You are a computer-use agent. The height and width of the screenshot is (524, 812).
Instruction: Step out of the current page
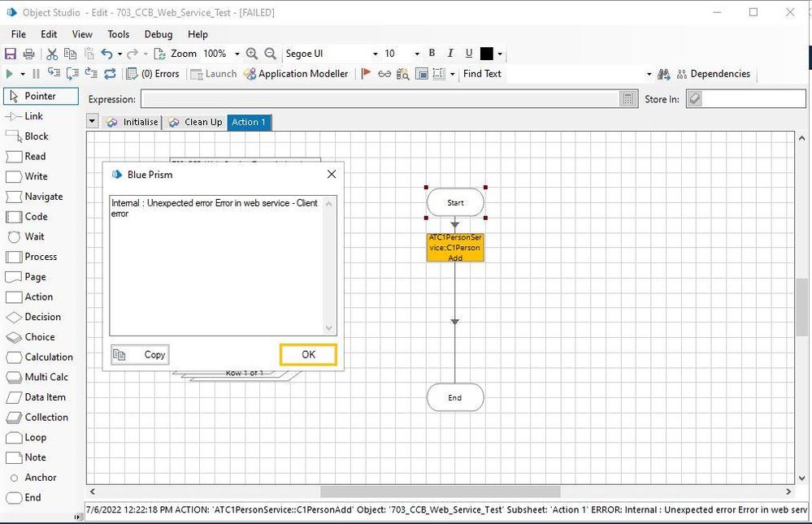(x=91, y=74)
